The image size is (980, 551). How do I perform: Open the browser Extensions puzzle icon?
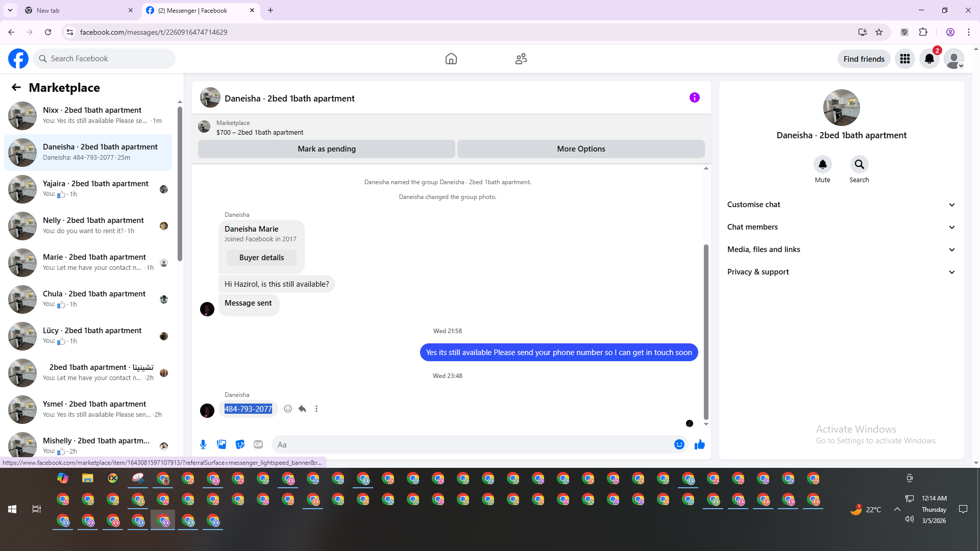click(923, 32)
